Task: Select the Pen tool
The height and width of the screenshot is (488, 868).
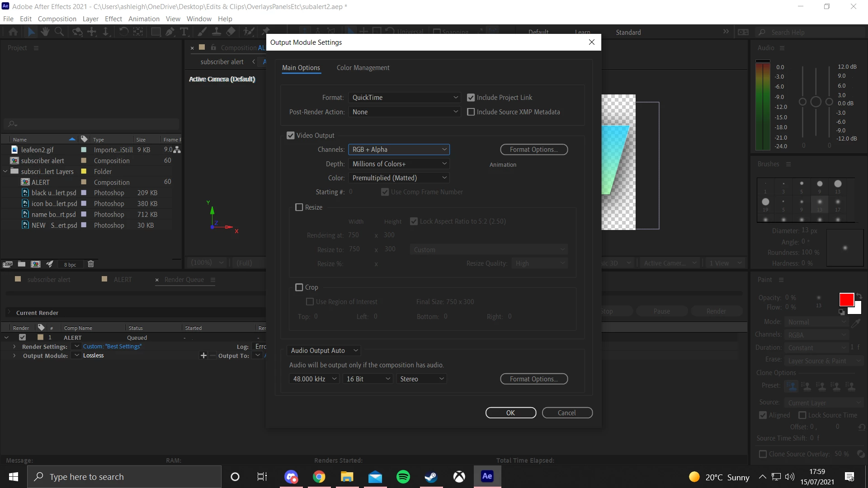Action: 170,32
